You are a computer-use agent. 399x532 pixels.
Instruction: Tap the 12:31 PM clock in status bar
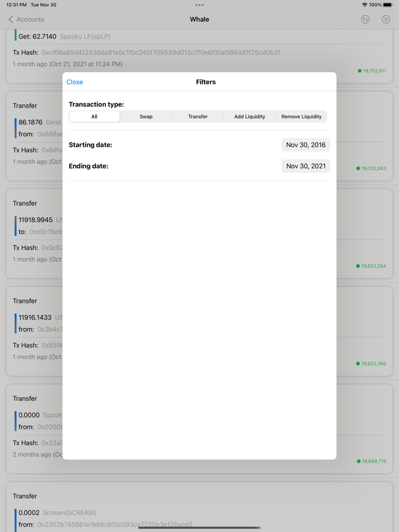click(x=17, y=5)
